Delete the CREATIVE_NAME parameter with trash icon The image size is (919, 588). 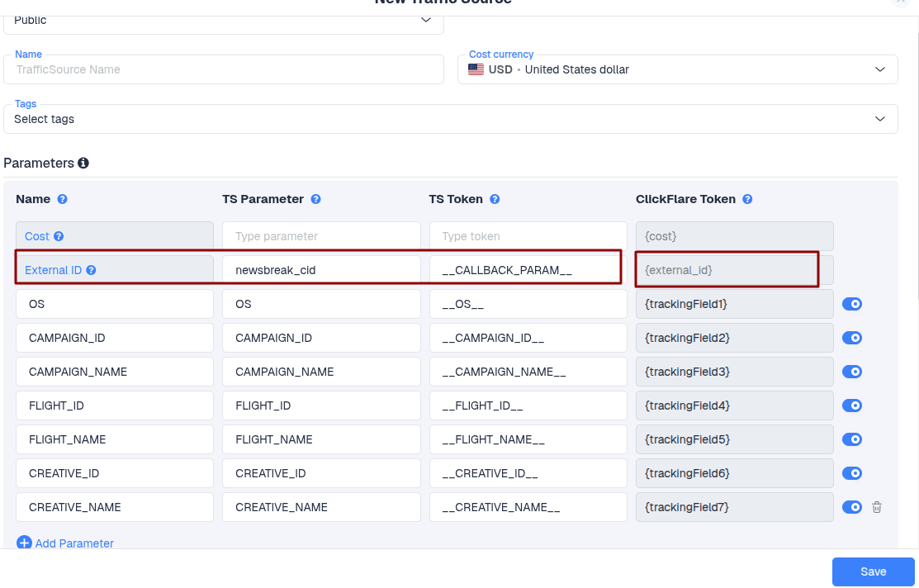877,507
